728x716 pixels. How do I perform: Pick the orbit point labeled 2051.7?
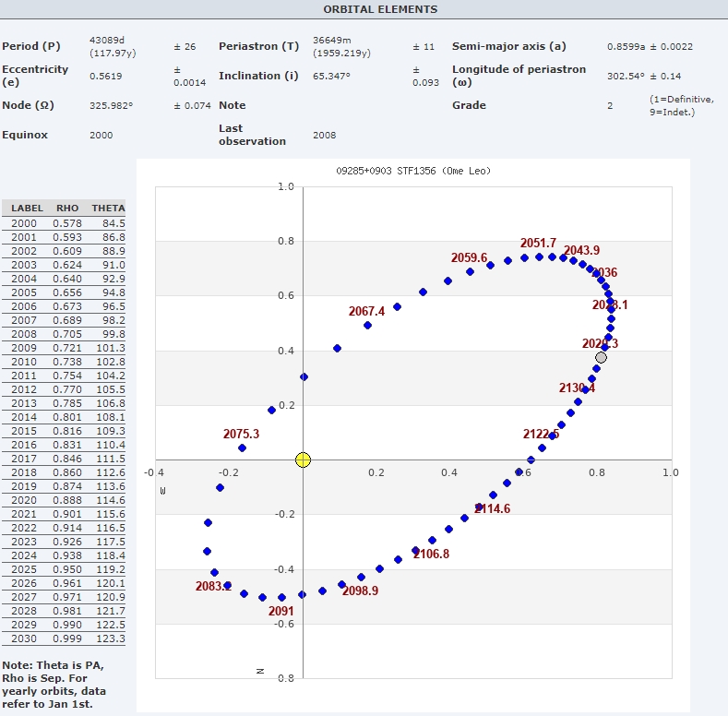point(540,257)
